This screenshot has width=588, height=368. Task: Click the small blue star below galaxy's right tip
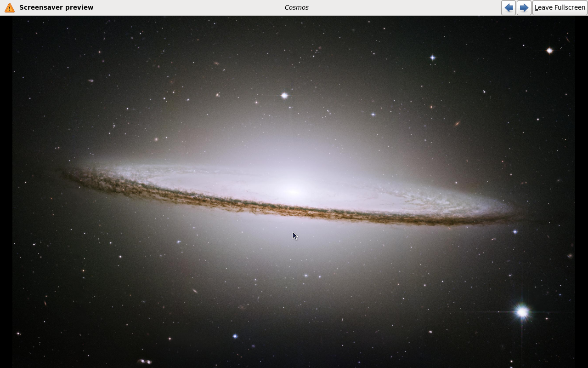(x=515, y=232)
